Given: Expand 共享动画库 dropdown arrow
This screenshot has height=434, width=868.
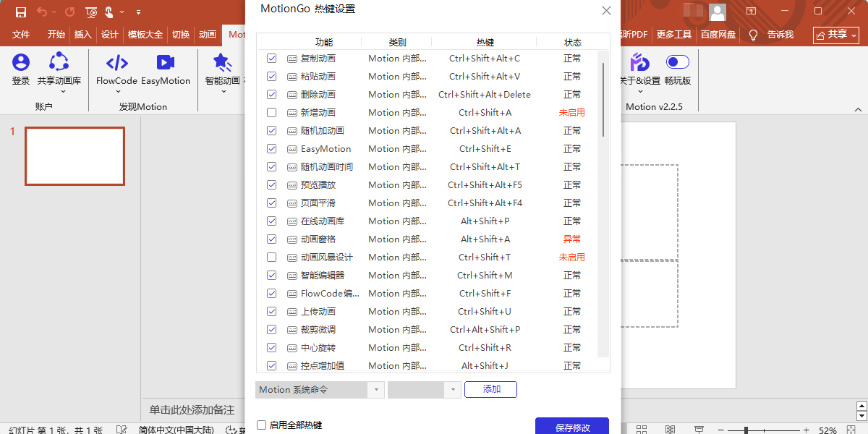Looking at the screenshot, I should (62, 92).
